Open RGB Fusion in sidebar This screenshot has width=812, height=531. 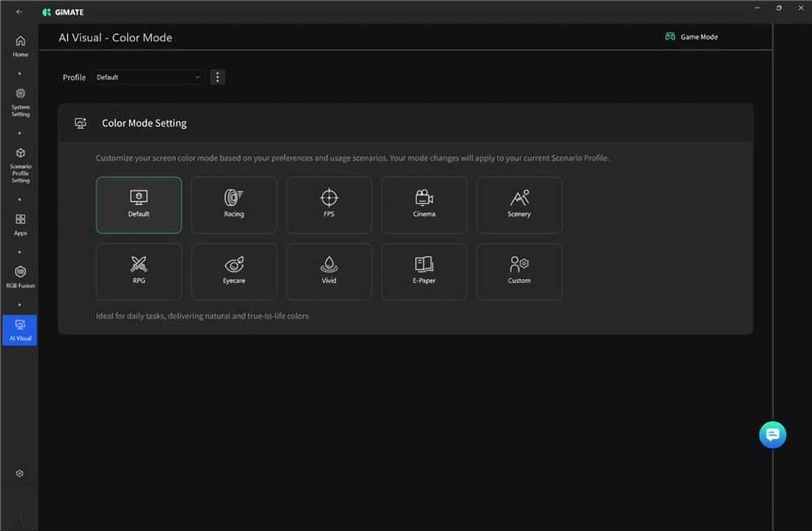coord(20,277)
